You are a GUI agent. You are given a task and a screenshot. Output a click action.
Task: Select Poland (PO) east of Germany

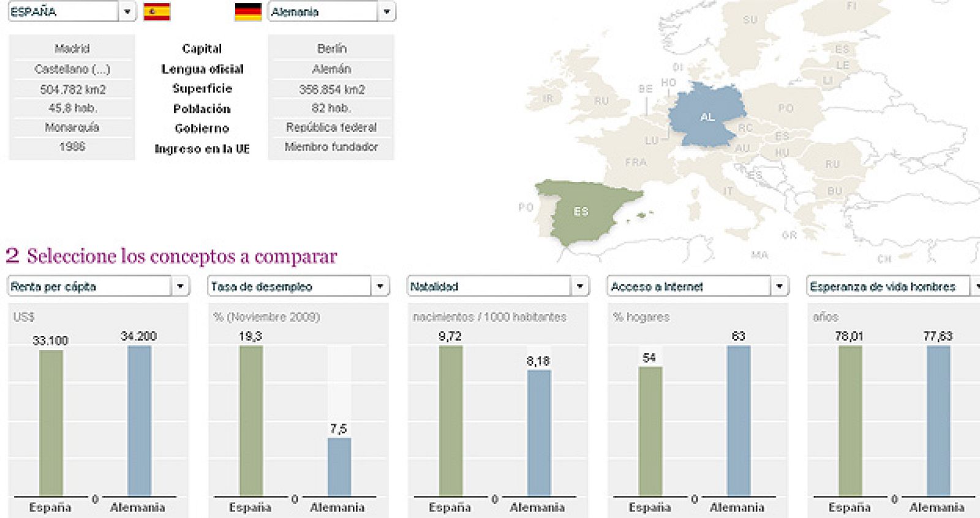click(785, 109)
